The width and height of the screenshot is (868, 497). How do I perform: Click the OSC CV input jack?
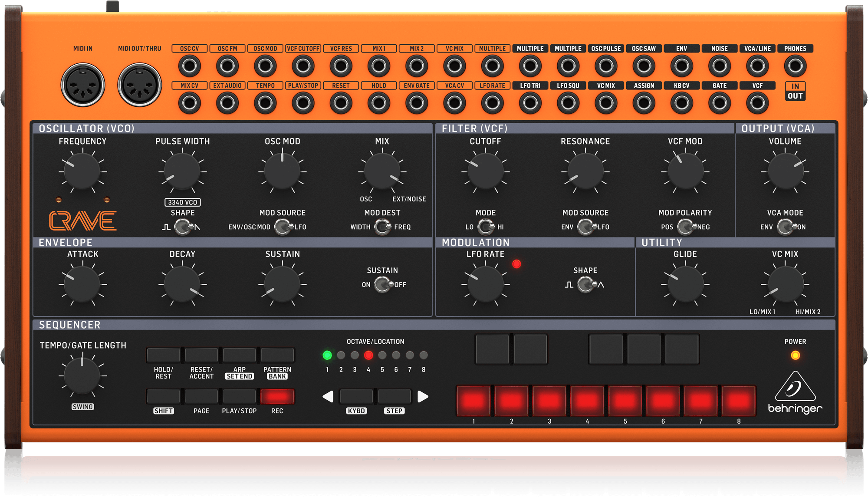pos(189,66)
